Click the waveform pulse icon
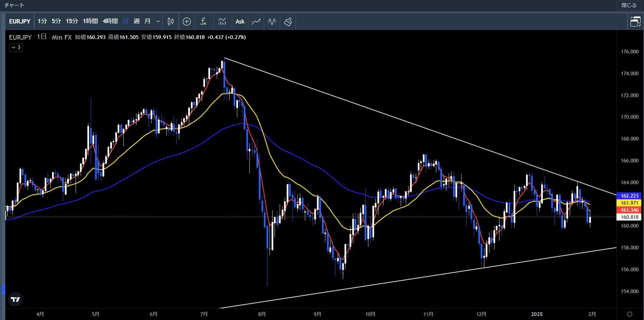The height and width of the screenshot is (320, 644). [272, 21]
